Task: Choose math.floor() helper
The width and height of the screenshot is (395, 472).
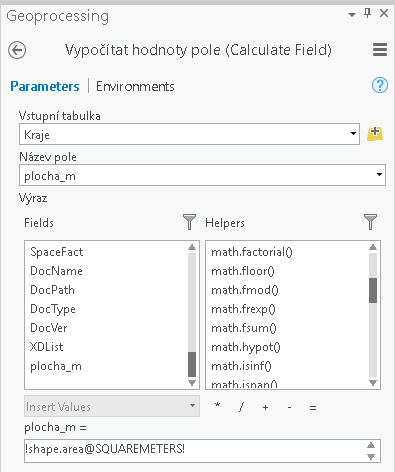Action: pos(243,271)
